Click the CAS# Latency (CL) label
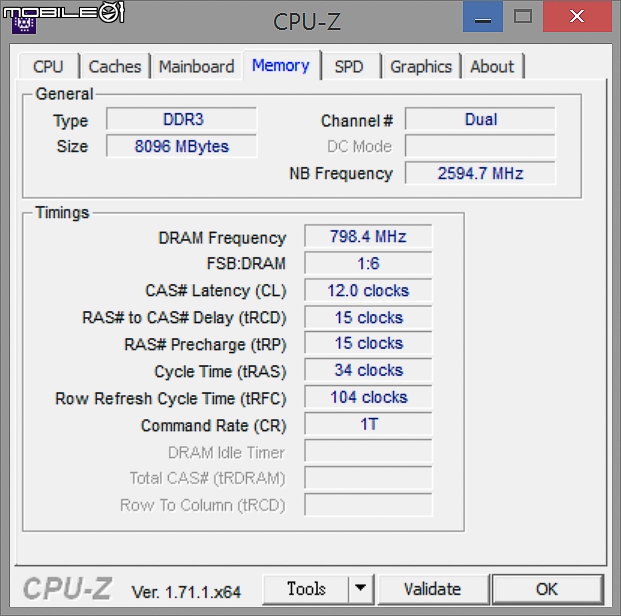The height and width of the screenshot is (616, 621). coord(216,291)
